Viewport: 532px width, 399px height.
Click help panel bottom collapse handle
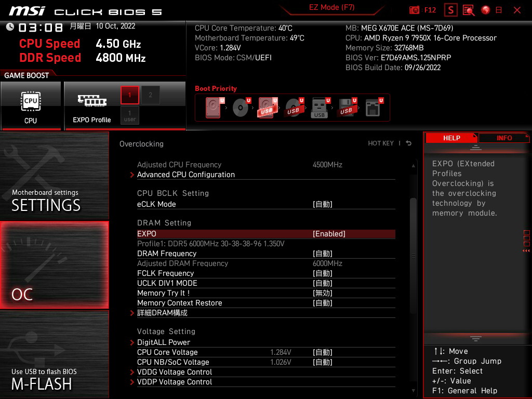click(476, 339)
